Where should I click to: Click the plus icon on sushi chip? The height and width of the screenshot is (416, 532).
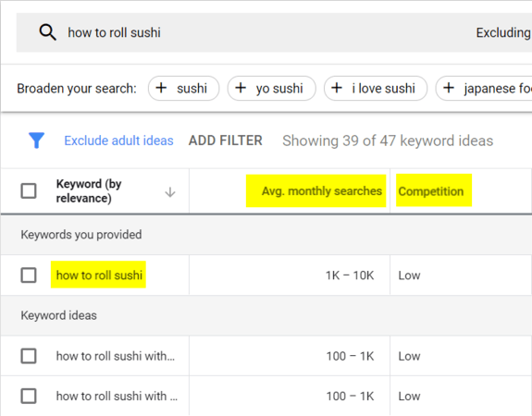[x=161, y=88]
